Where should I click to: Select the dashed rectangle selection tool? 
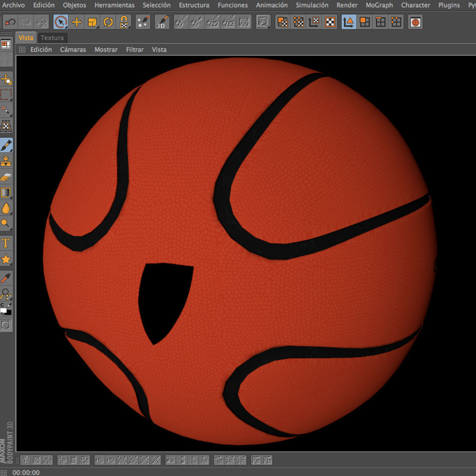pos(6,95)
